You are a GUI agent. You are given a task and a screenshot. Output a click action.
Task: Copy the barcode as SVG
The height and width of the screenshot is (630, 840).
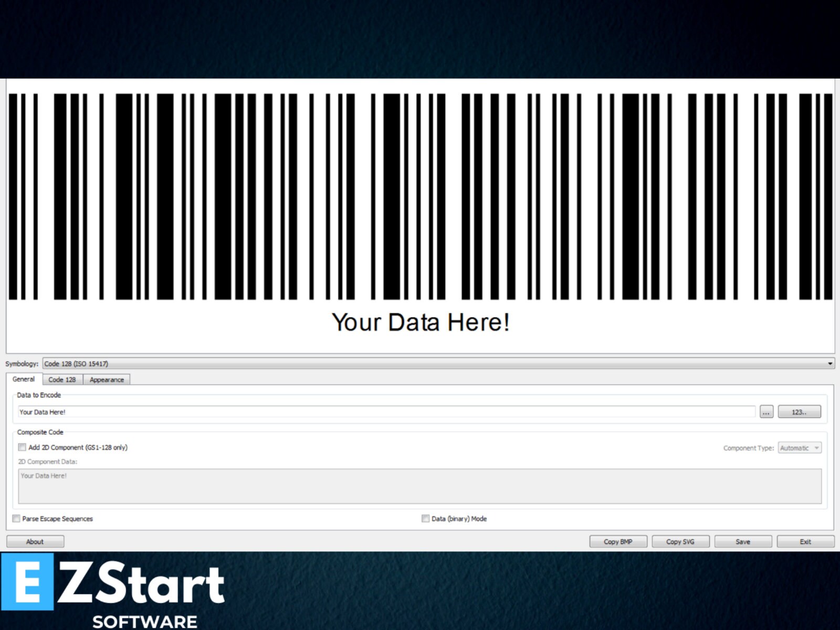click(680, 541)
